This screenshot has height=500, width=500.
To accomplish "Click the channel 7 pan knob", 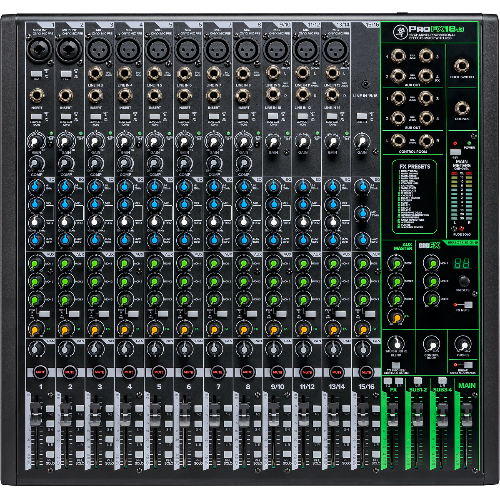I will click(214, 349).
